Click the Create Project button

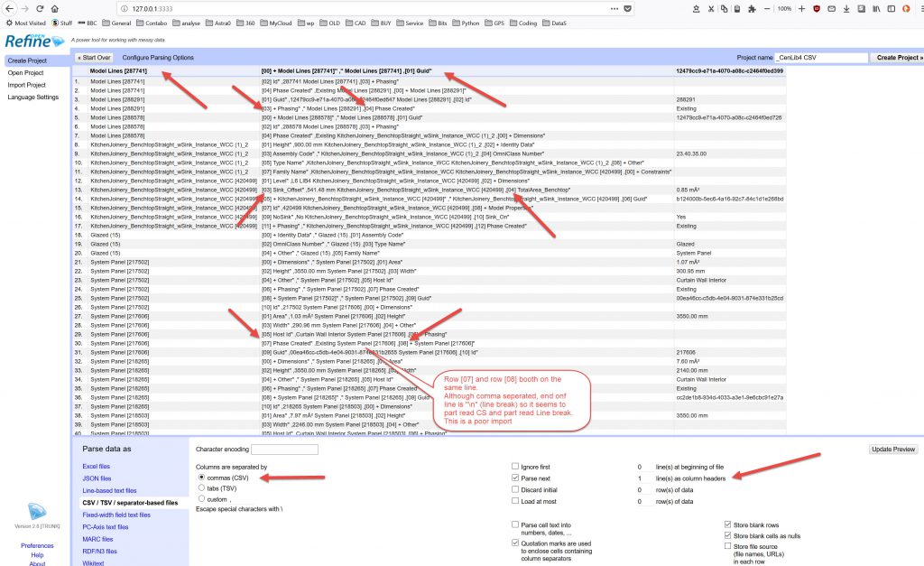pyautogui.click(x=899, y=57)
